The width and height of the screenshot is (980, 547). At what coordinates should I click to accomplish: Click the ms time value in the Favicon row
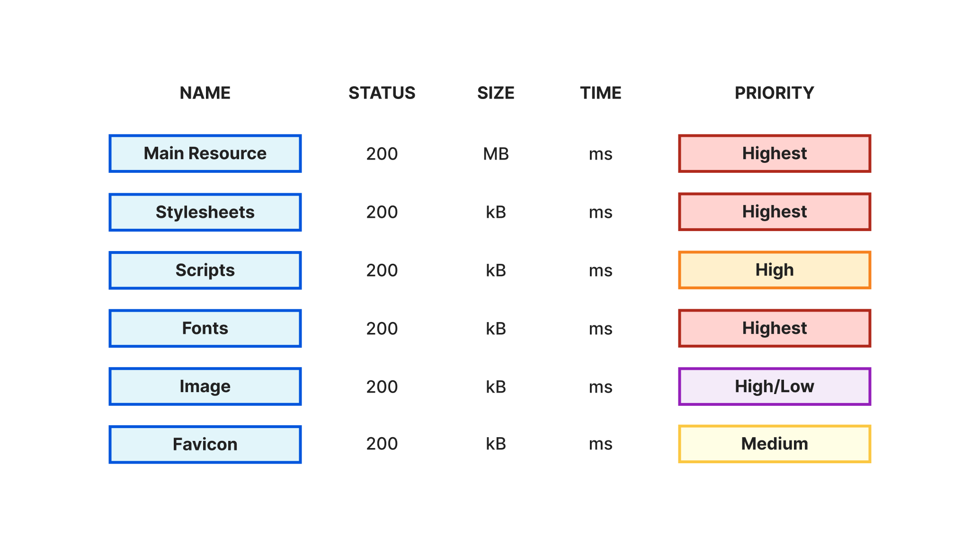point(600,444)
